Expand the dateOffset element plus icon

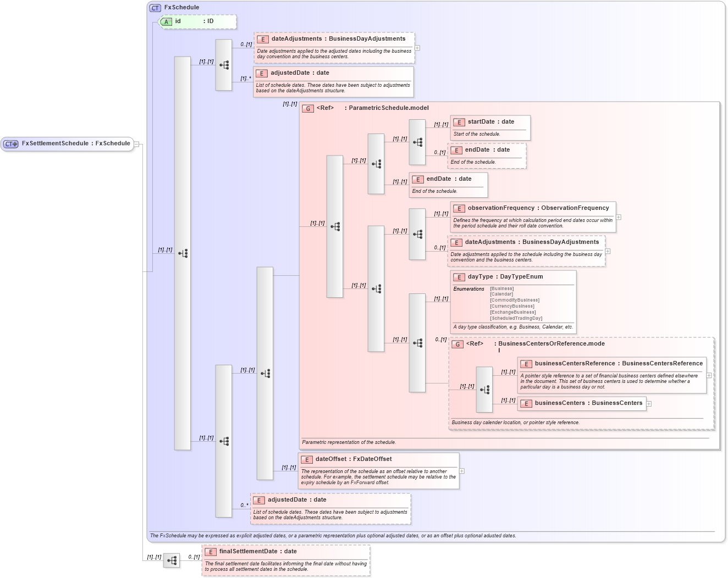[x=461, y=470]
